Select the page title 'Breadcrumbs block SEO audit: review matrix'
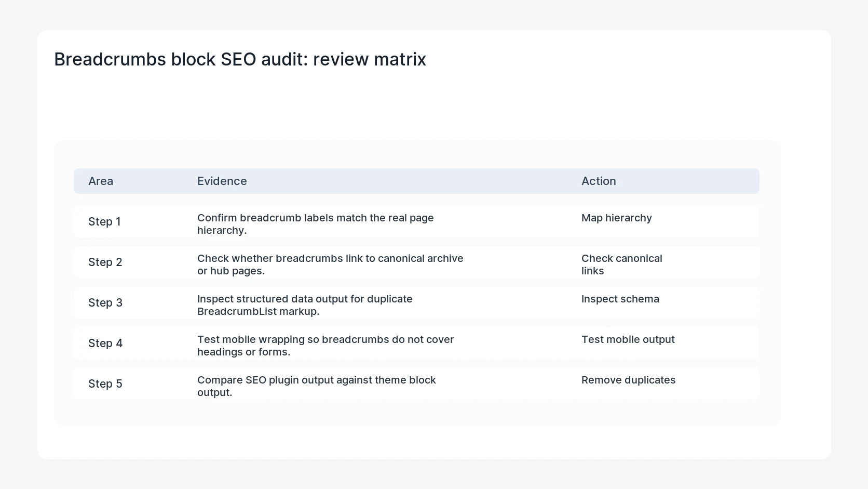 coord(240,59)
